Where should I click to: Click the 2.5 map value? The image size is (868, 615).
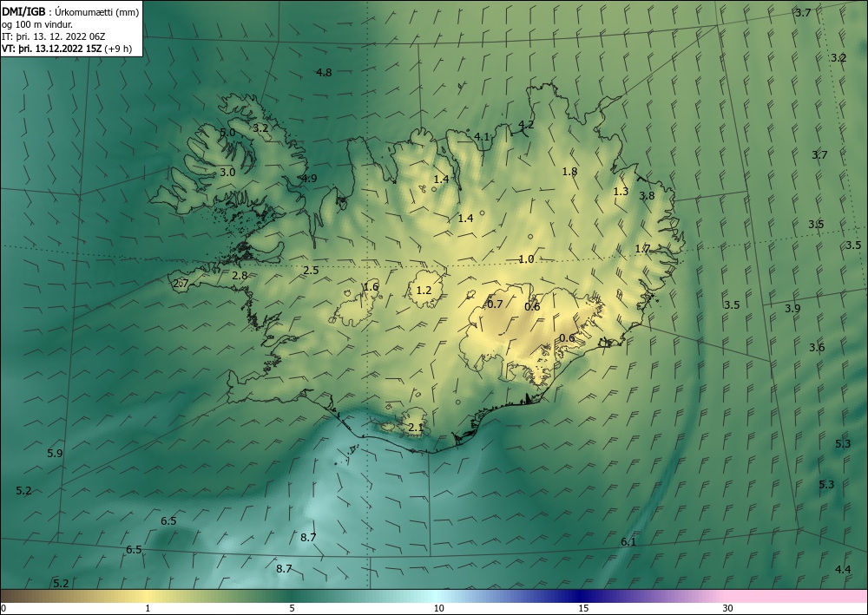click(x=311, y=270)
